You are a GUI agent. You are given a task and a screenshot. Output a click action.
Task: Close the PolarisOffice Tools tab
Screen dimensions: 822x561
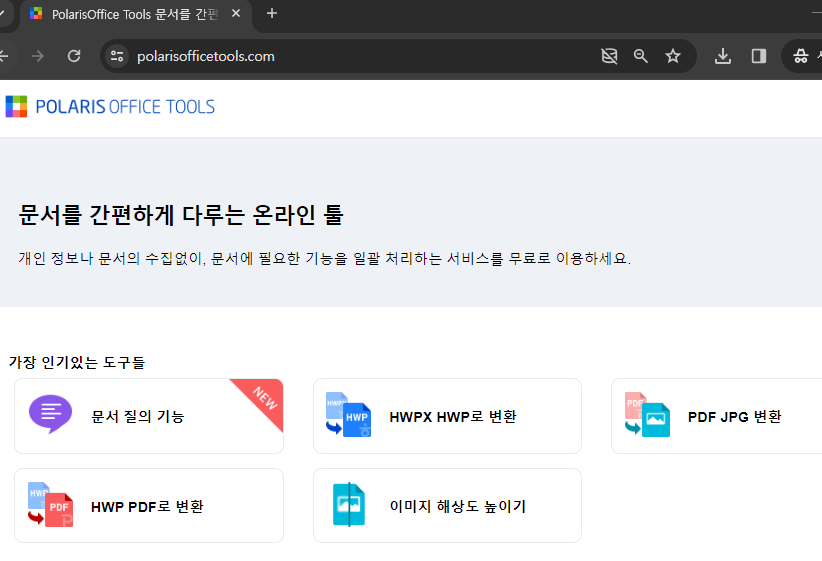(x=236, y=14)
